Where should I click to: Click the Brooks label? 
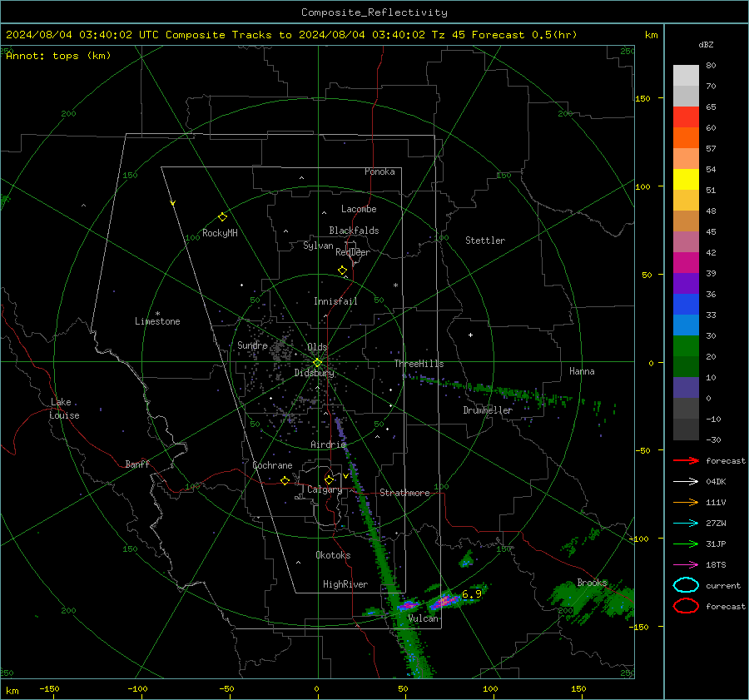click(x=592, y=583)
